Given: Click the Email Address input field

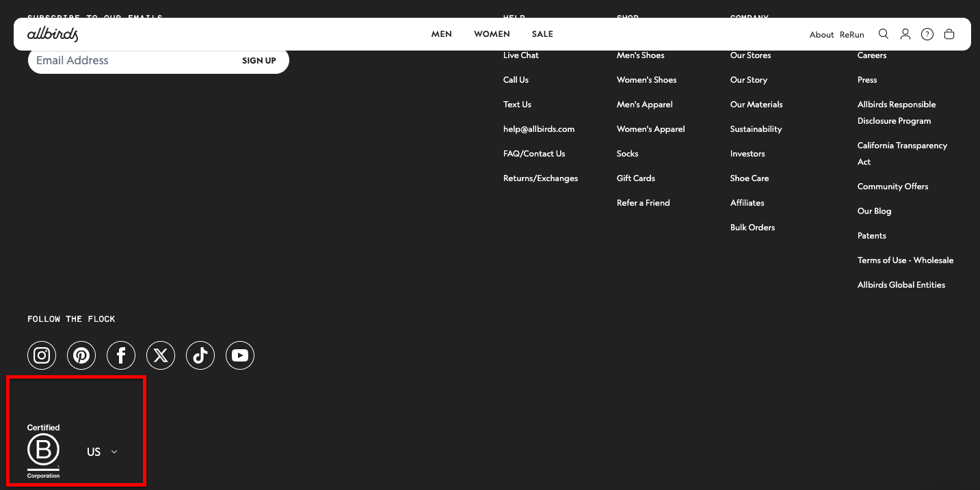Looking at the screenshot, I should pyautogui.click(x=123, y=60).
